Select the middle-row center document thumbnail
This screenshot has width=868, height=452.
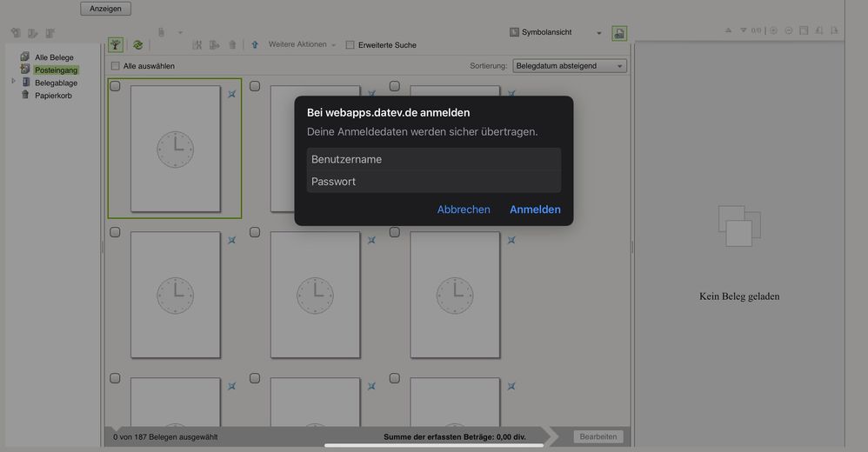click(x=315, y=295)
